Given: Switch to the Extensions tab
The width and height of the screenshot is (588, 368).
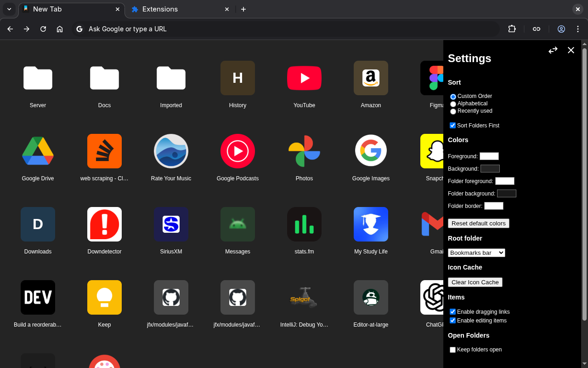Looking at the screenshot, I should click(181, 9).
